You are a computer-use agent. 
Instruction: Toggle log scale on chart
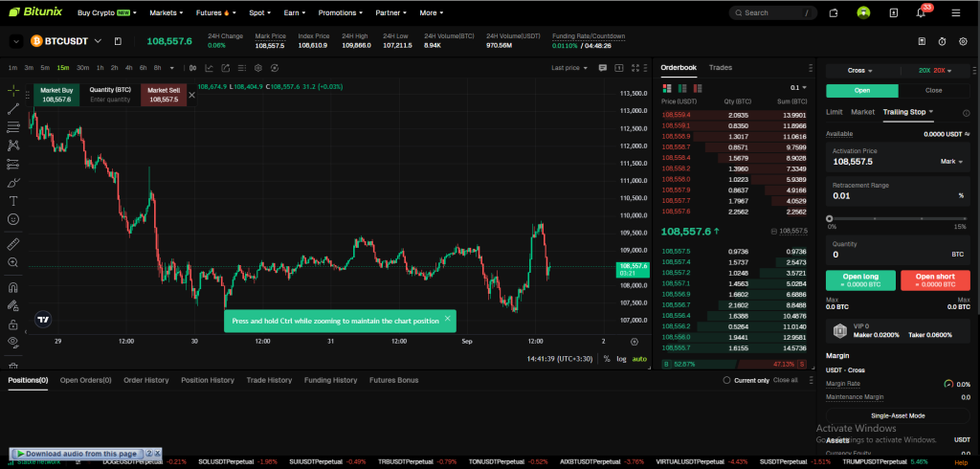tap(621, 359)
